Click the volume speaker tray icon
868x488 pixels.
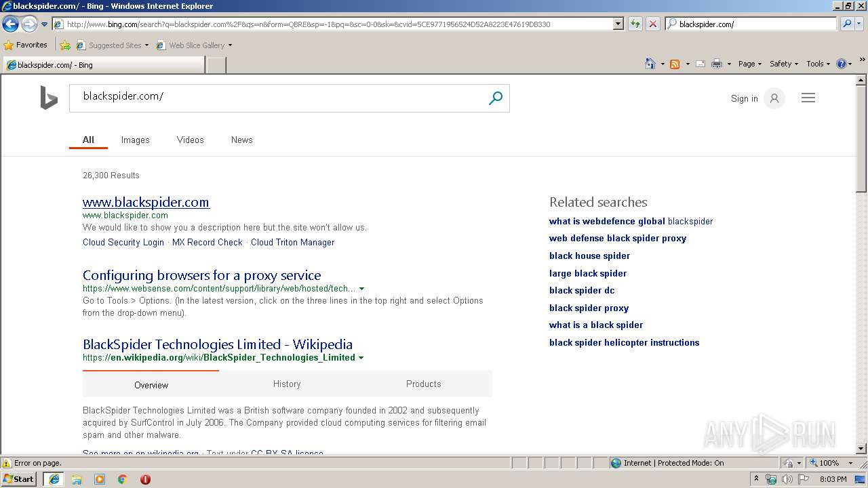pos(787,479)
